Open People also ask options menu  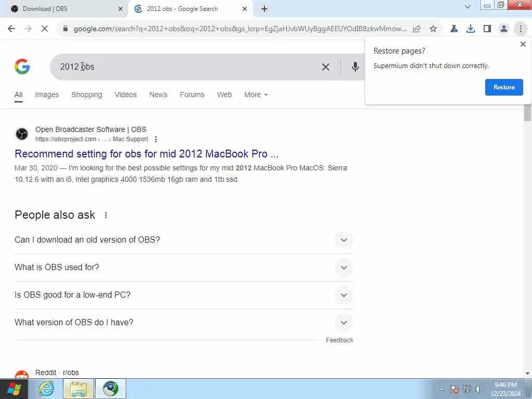(106, 215)
